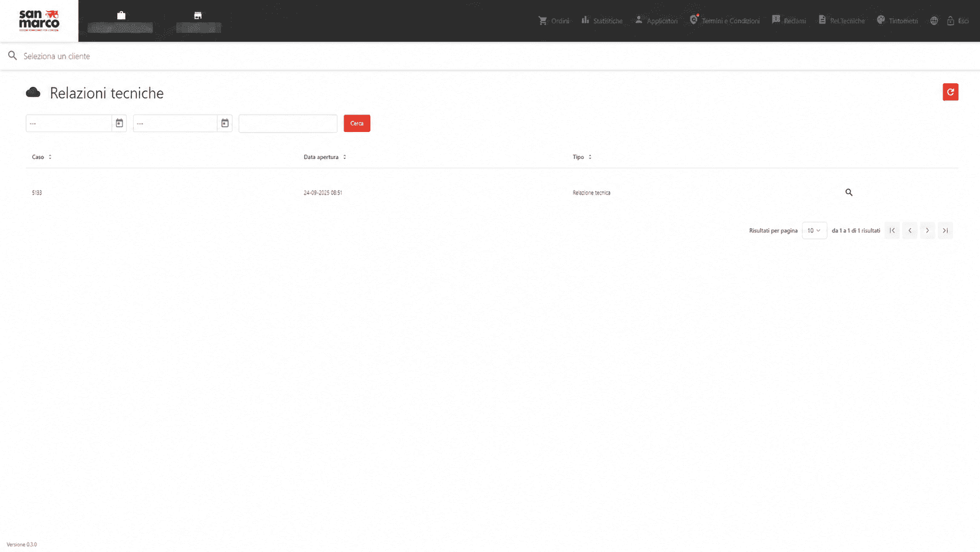Sort by the Tipo column
The image size is (980, 552).
pyautogui.click(x=582, y=157)
